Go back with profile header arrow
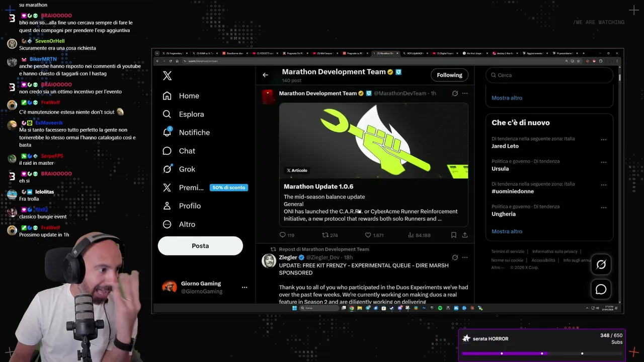Screen dimensions: 644x362 (265, 75)
